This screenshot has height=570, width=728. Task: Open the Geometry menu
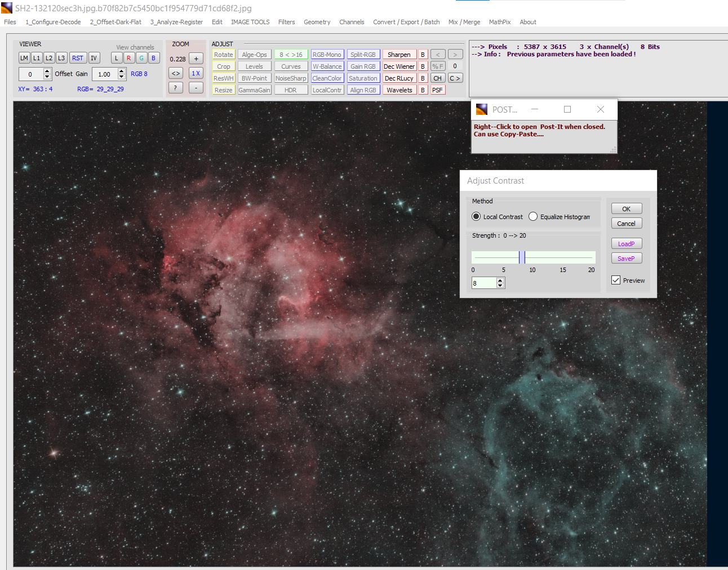tap(317, 22)
